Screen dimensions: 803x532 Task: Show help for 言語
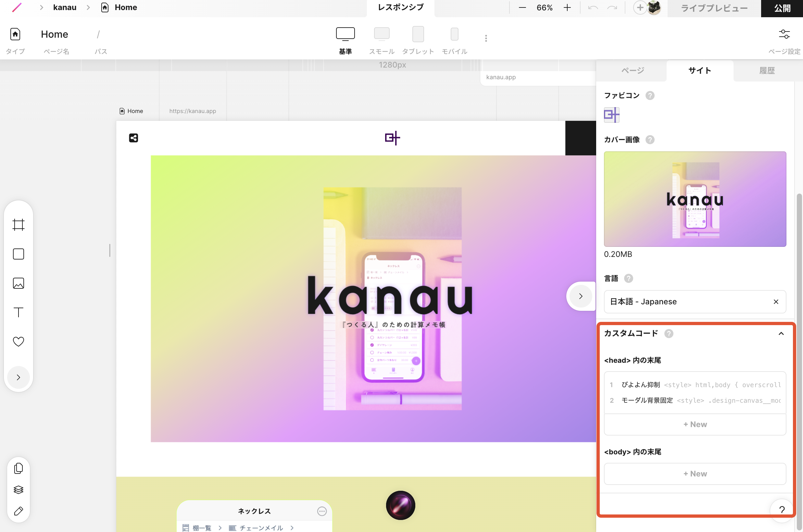628,279
